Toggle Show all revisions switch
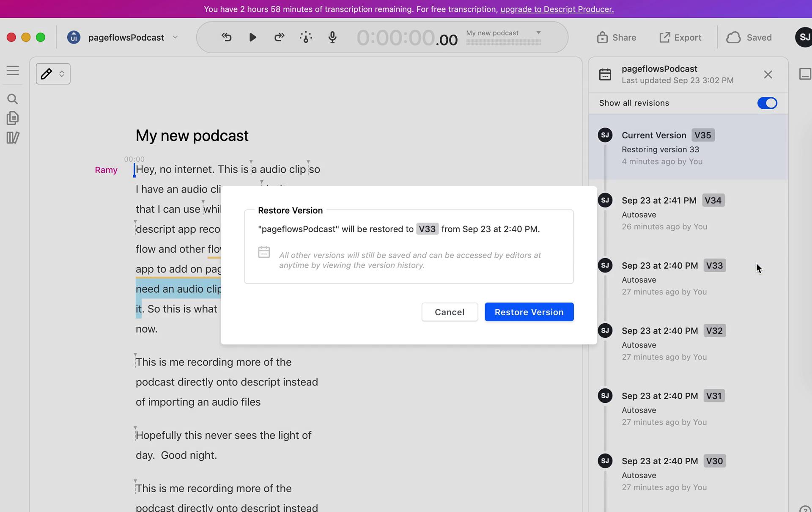The image size is (812, 512). point(767,103)
